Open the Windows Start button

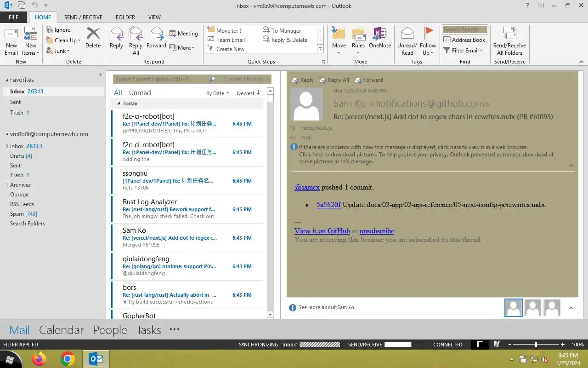tap(10, 359)
